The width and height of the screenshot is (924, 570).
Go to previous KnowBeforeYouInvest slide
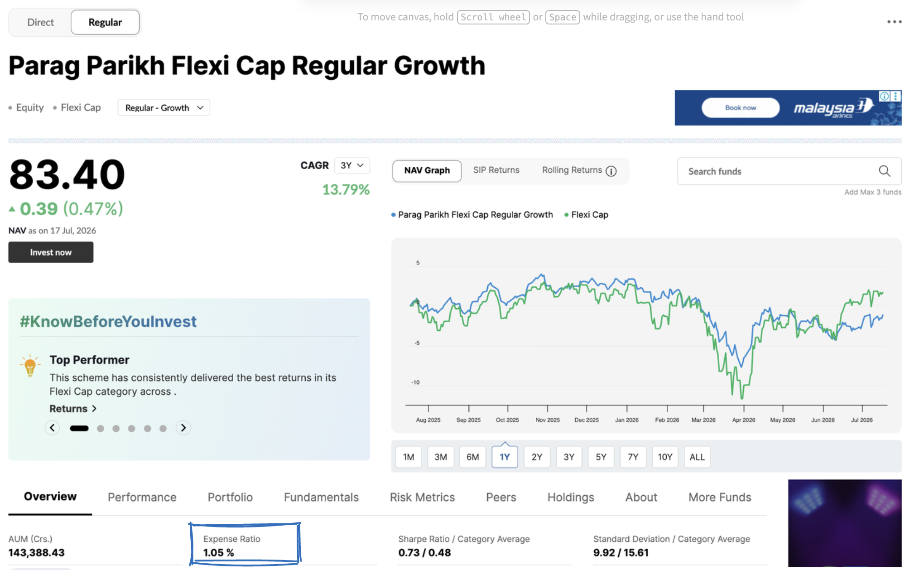click(x=52, y=428)
